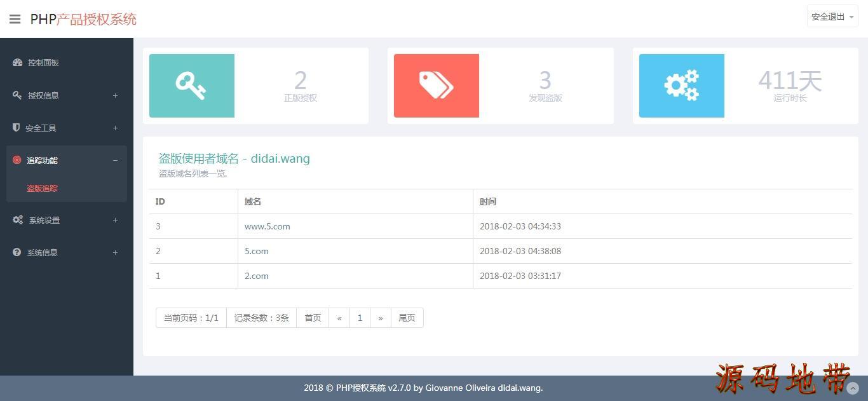Viewport: 868px width, 401px height.
Task: Click the question mark icon beside 系统信息
Action: (x=17, y=252)
